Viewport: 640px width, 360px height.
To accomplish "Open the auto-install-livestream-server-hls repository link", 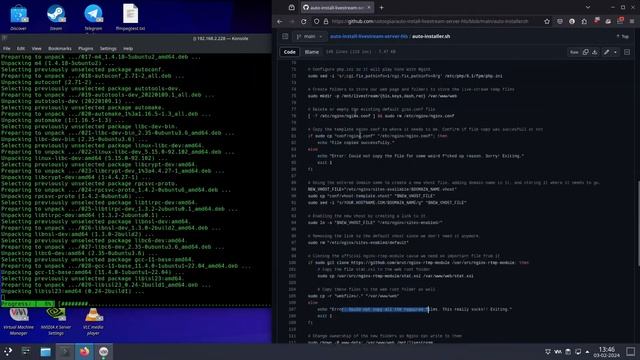I will (369, 36).
